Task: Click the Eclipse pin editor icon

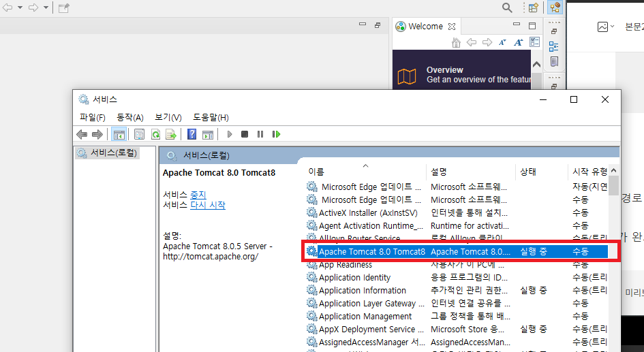Action: pyautogui.click(x=63, y=7)
